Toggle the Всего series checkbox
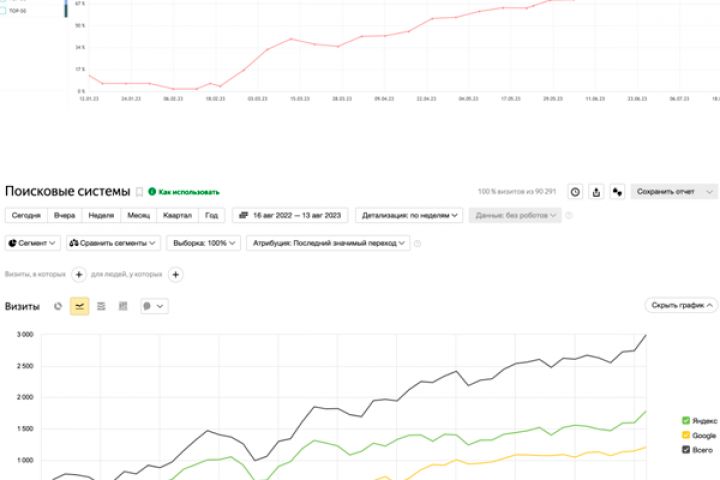Viewport: 720px width, 480px height. [685, 449]
